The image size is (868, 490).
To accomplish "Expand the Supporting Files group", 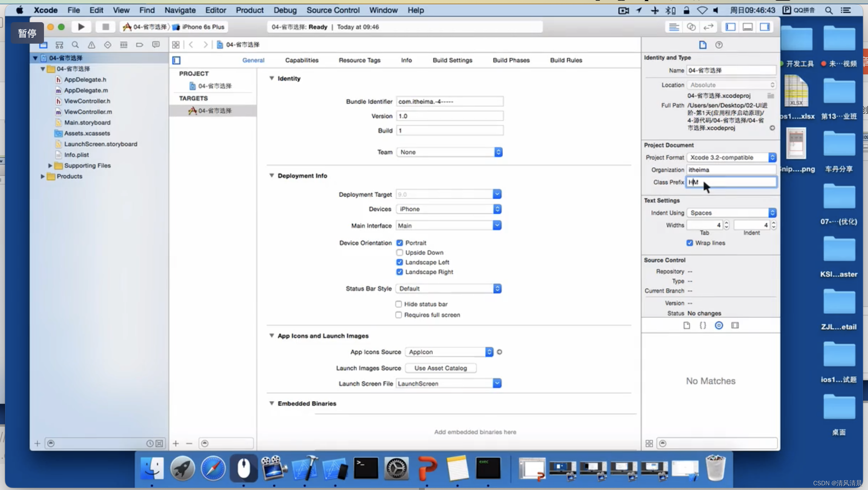I will coord(50,166).
